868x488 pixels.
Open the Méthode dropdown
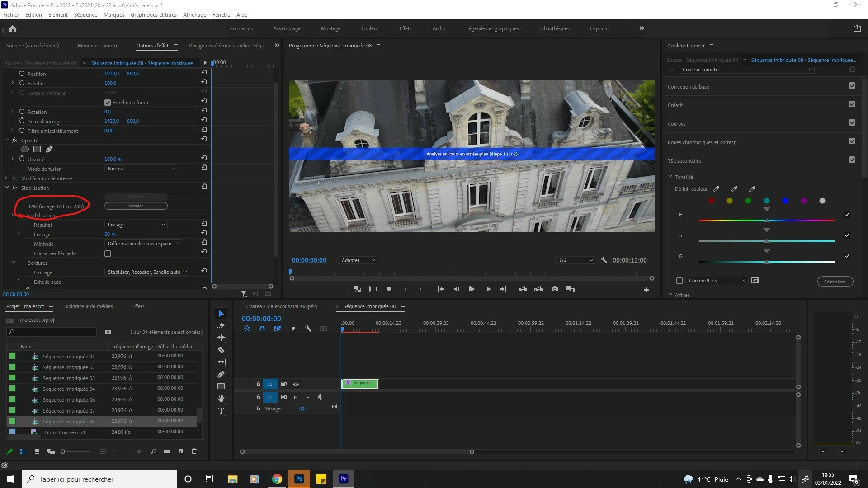144,244
